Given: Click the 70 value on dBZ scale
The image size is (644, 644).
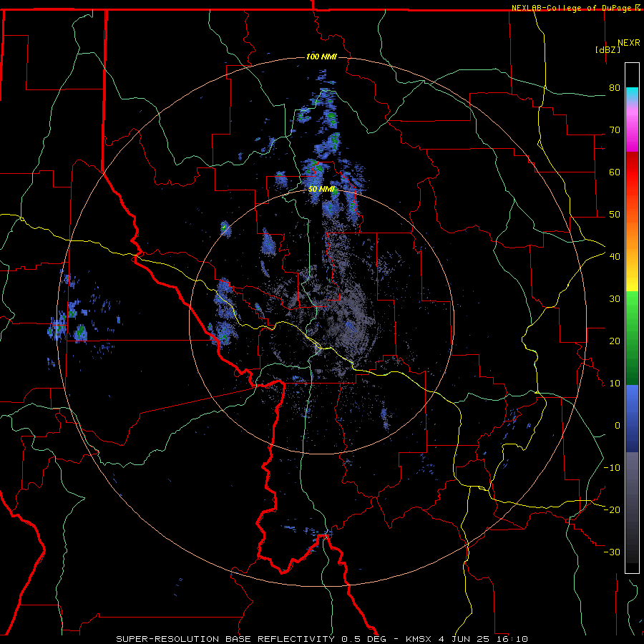Looking at the screenshot, I should point(615,130).
